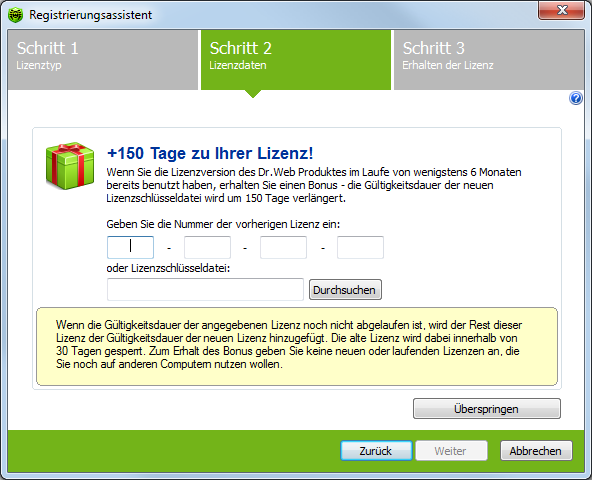
Task: Close the Registrierungsassistent window
Action: point(562,10)
